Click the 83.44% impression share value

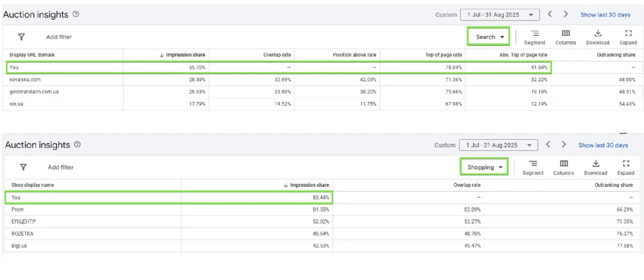pos(321,197)
